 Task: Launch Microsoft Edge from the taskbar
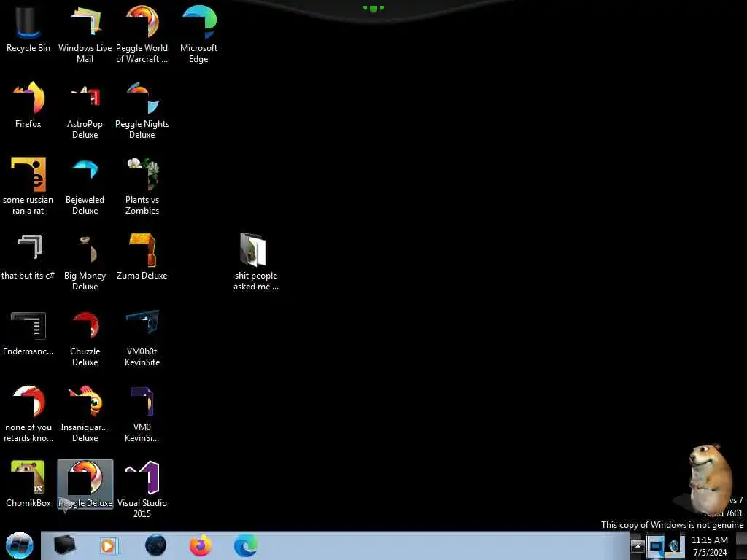[x=246, y=545]
